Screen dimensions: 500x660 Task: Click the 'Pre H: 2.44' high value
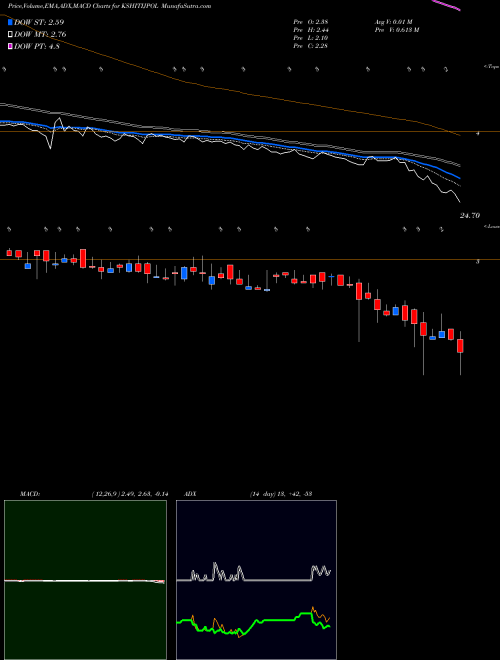coord(311,30)
